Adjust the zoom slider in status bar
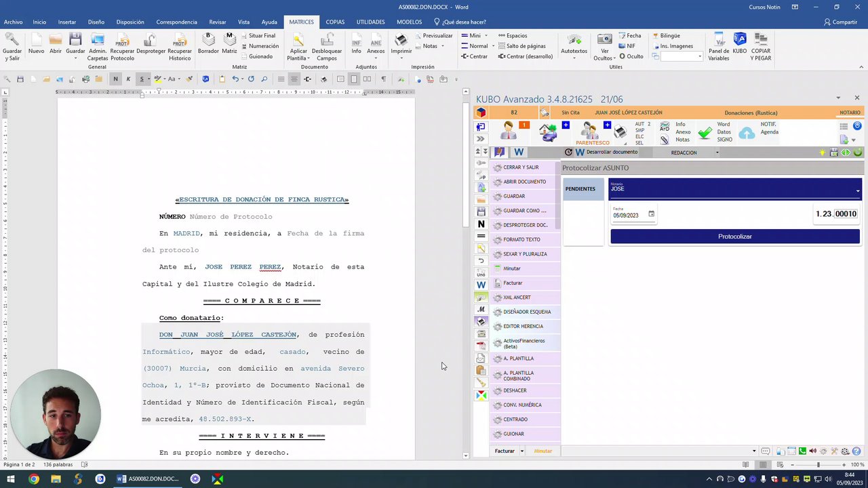 [x=818, y=464]
